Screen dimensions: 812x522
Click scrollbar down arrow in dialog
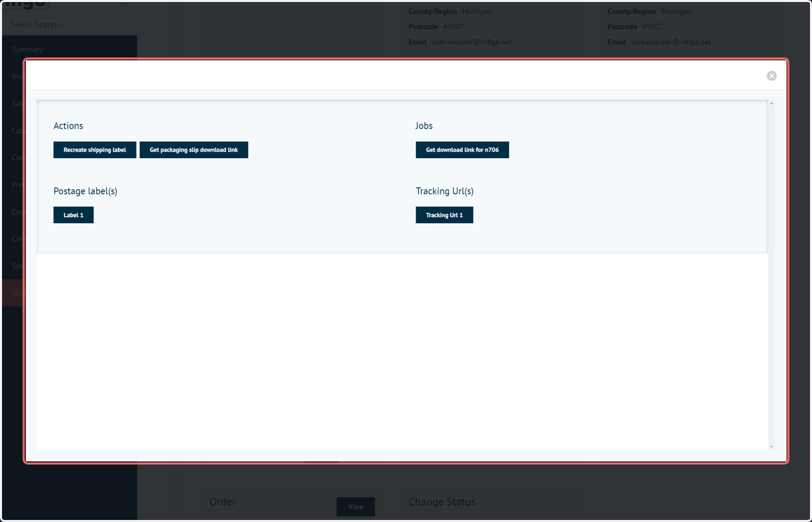771,447
